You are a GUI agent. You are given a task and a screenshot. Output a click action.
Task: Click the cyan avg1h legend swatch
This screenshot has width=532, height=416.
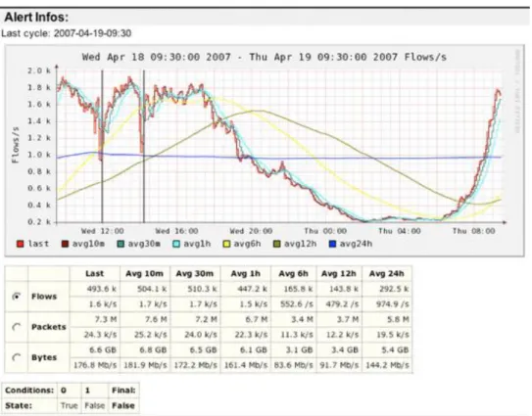click(x=176, y=244)
